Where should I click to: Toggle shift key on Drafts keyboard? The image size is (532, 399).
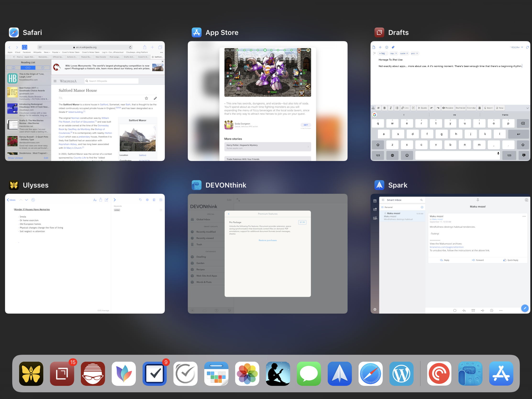pos(378,145)
